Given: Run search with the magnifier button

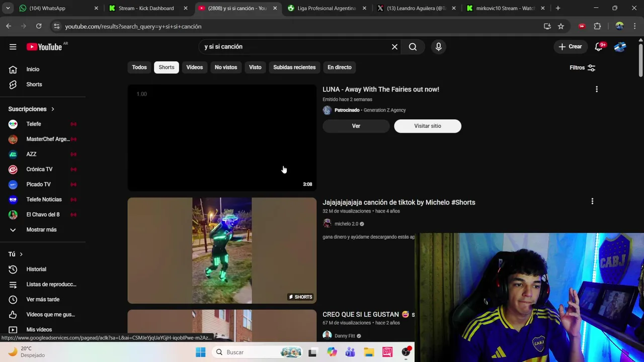Looking at the screenshot, I should [413, 47].
